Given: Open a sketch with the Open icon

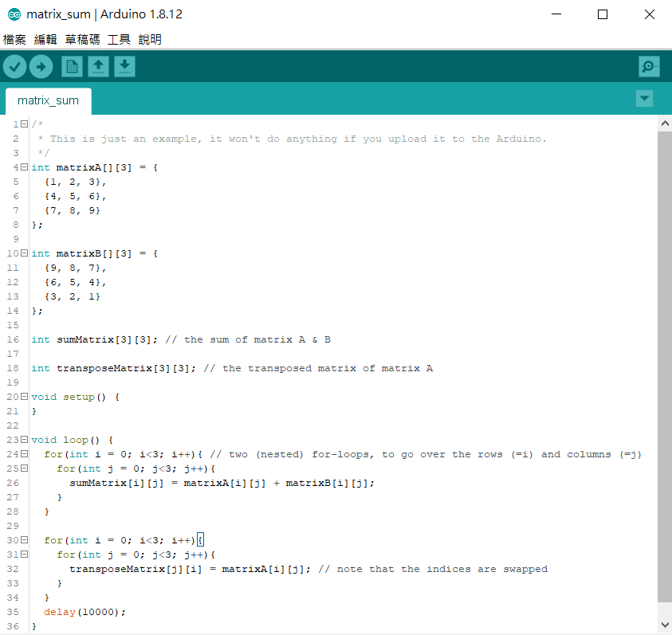Looking at the screenshot, I should point(98,67).
